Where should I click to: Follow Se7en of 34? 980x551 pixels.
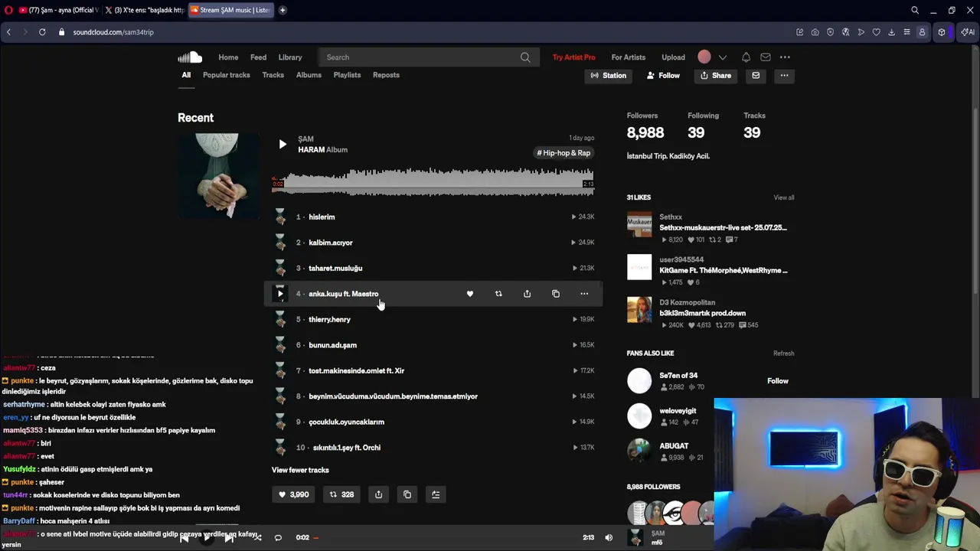point(778,381)
